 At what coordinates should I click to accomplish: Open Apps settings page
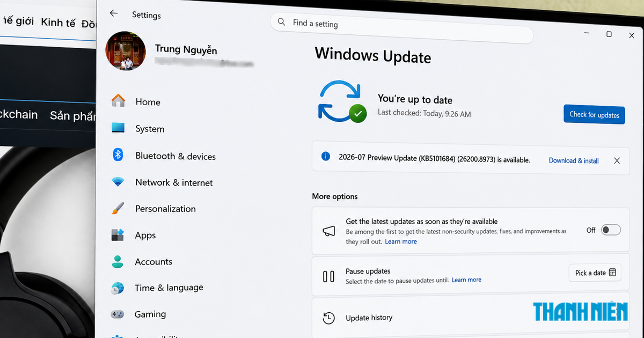[145, 236]
